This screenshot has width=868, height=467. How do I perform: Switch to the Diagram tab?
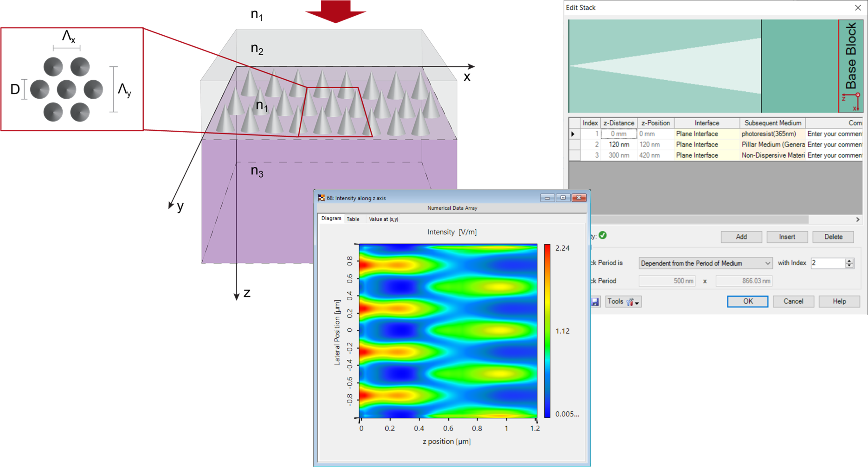331,218
